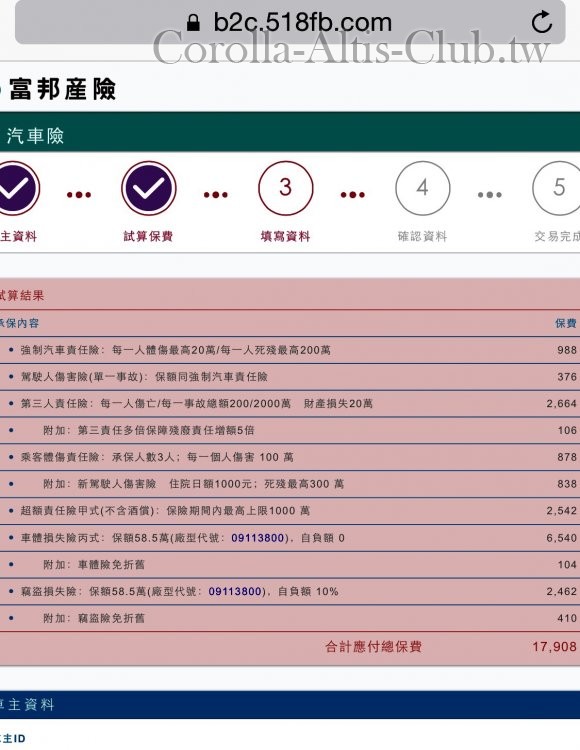Screen dimensions: 580x750
Task: Tap the 確認資料 step label
Action: point(422,236)
